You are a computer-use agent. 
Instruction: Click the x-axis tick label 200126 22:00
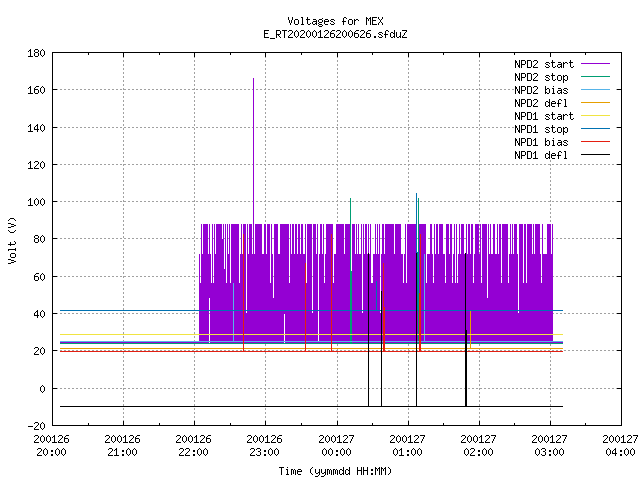(193, 446)
